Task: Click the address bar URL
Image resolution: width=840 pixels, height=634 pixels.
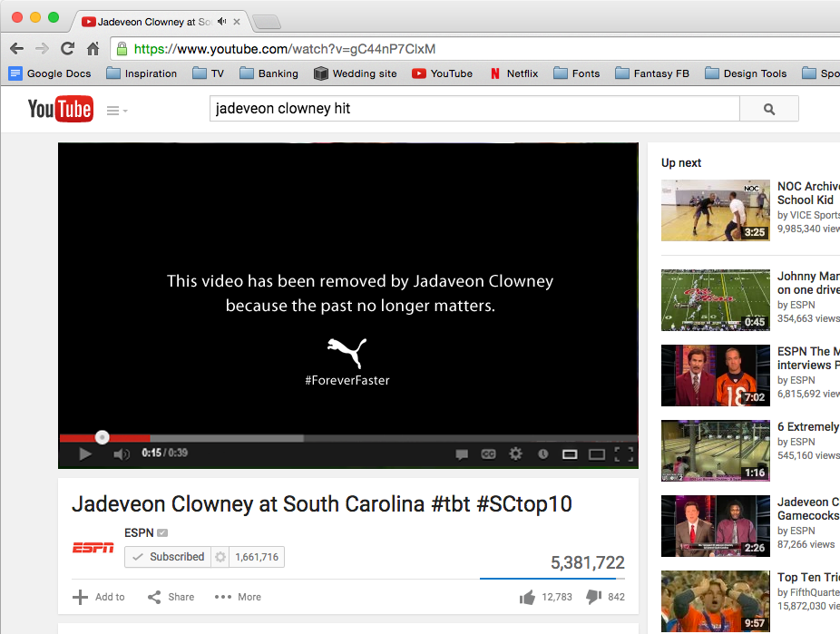Action: click(285, 49)
